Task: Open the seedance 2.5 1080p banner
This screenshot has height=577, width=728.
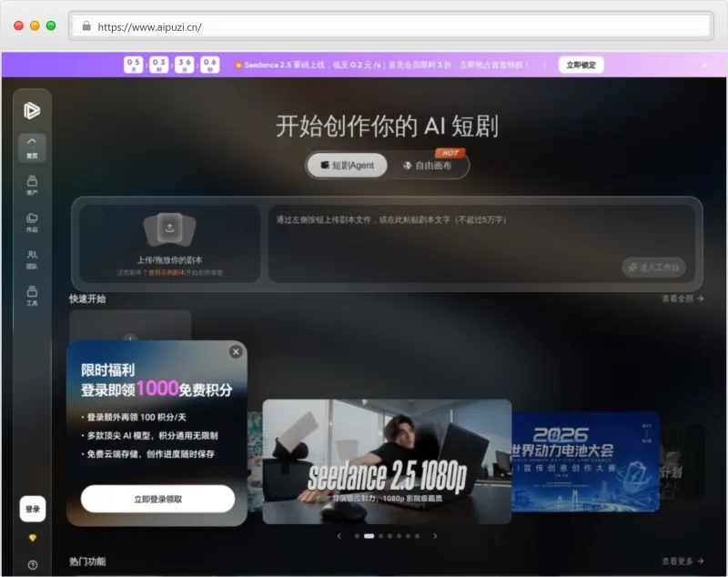Action: pos(388,461)
